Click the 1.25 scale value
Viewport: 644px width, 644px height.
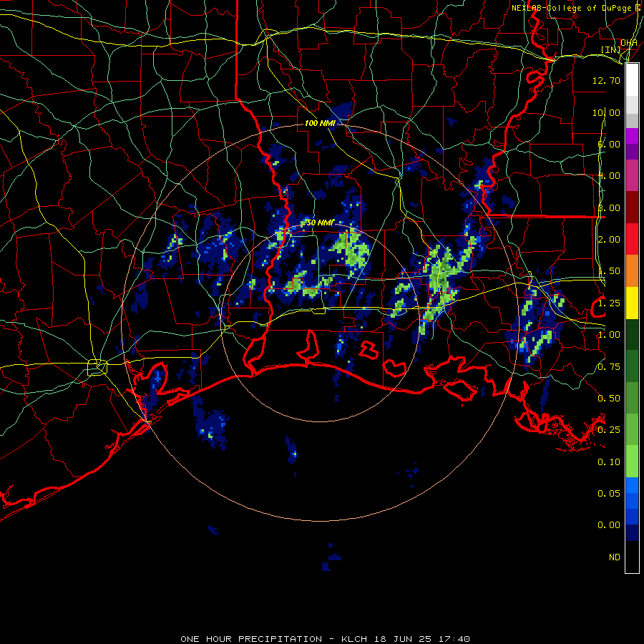tap(609, 303)
